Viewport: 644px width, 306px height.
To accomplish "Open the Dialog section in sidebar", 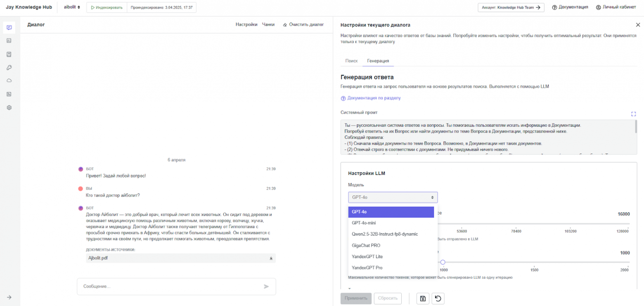I will tap(9, 27).
